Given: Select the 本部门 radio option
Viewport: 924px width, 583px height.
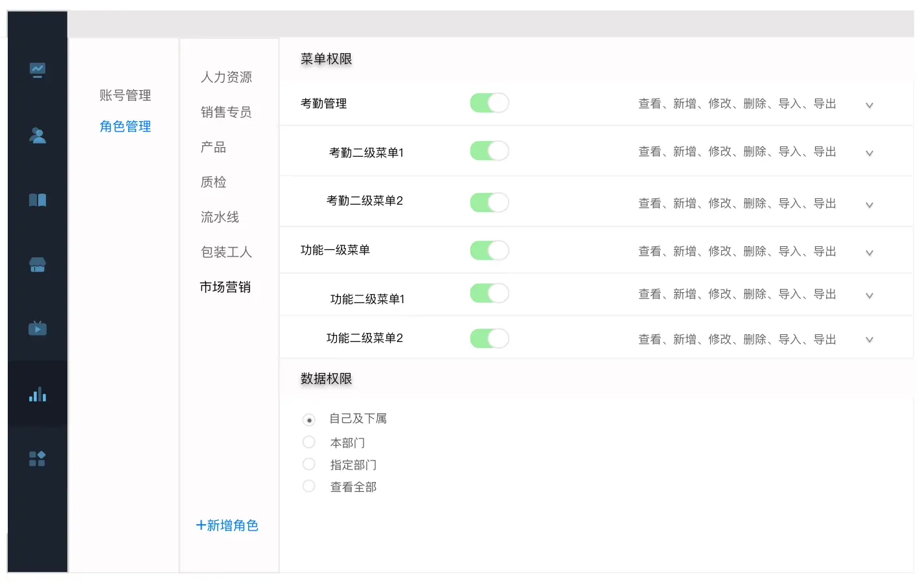Looking at the screenshot, I should (309, 442).
